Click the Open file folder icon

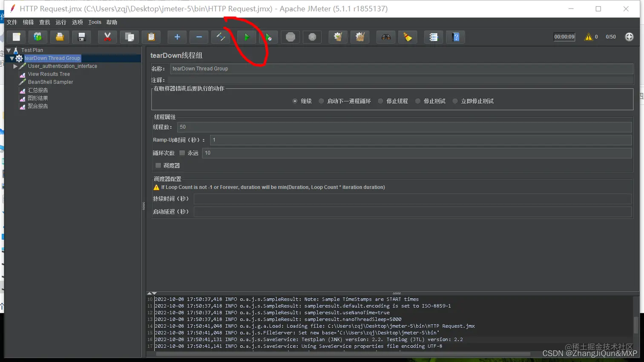(60, 37)
